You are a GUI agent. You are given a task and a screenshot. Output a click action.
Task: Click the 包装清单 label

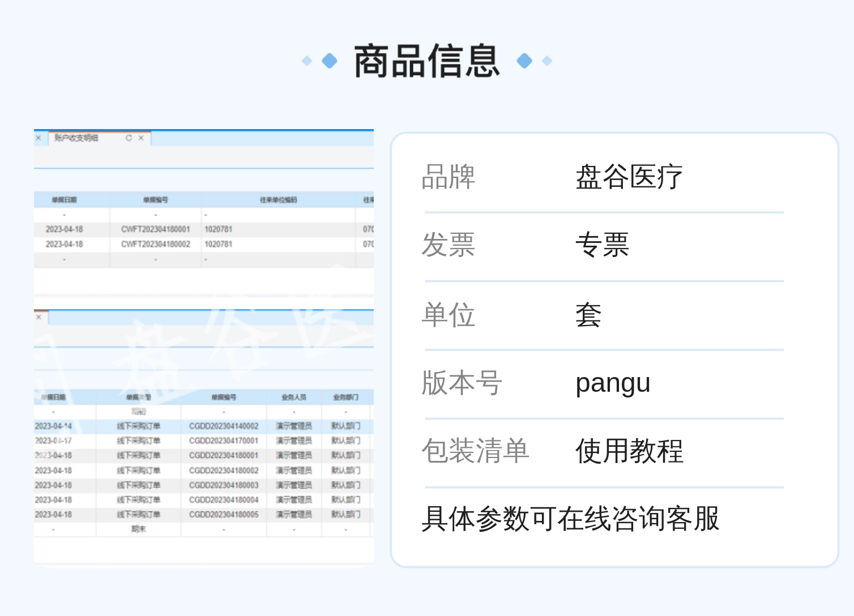point(476,451)
